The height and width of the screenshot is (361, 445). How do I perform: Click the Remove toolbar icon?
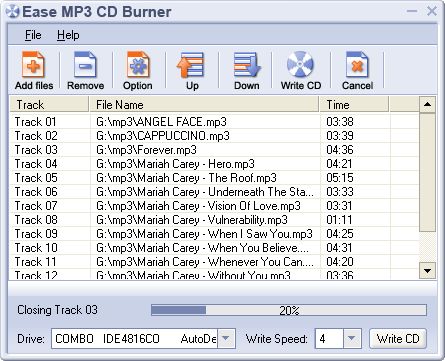click(85, 65)
